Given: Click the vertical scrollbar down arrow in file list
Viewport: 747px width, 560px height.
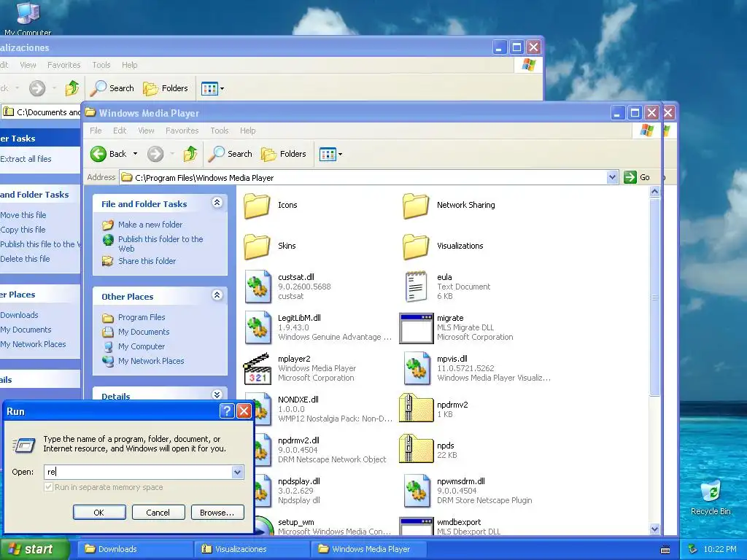Looking at the screenshot, I should 654,529.
